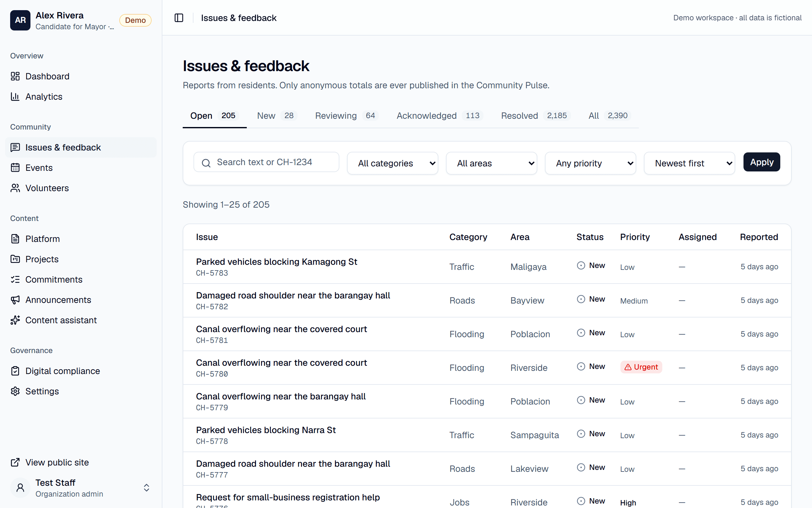Image resolution: width=812 pixels, height=508 pixels.
Task: Open Announcements megaphone icon
Action: pyautogui.click(x=15, y=300)
